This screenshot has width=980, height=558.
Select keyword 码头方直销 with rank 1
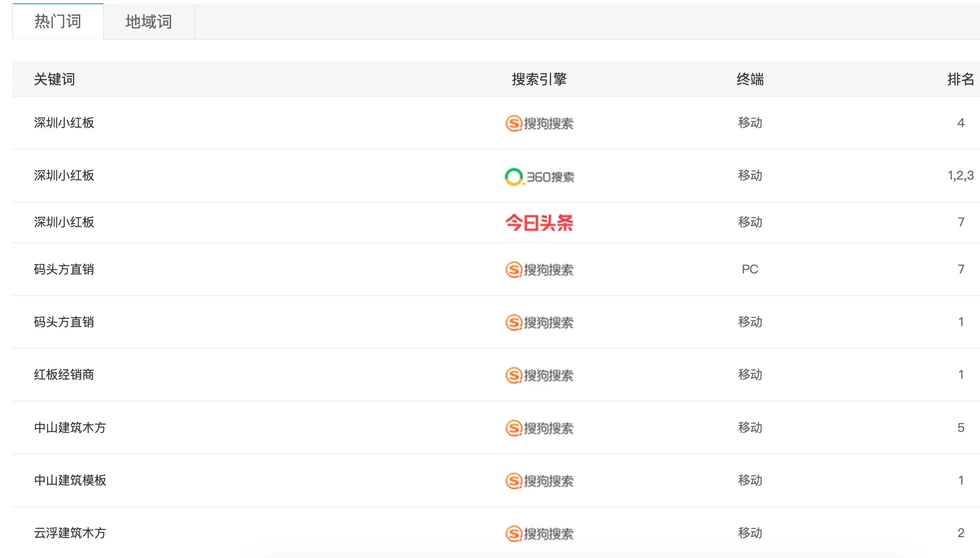[64, 322]
